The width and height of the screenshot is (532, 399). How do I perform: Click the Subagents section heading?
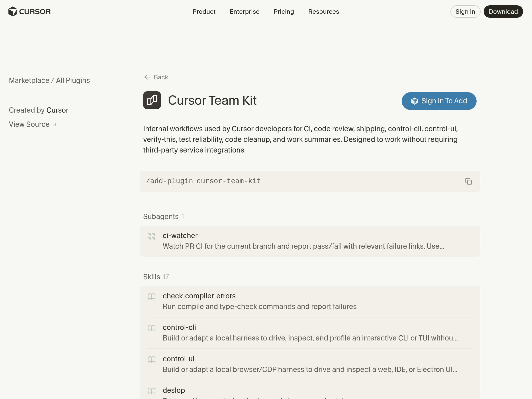click(x=161, y=216)
